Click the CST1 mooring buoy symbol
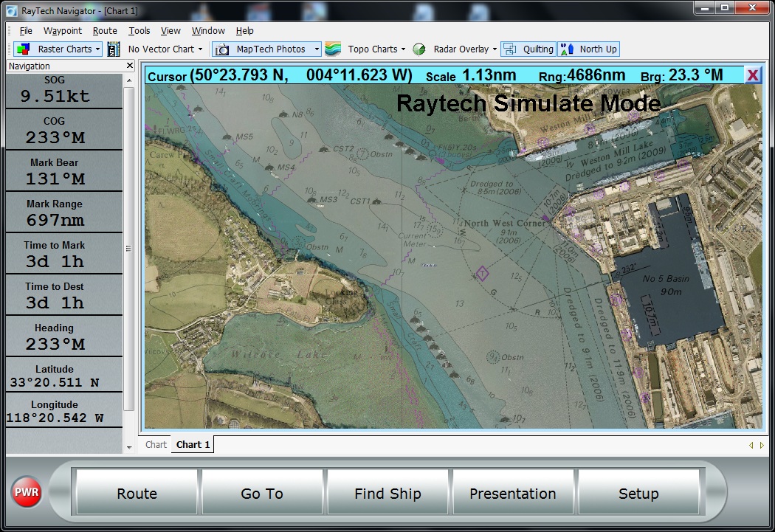This screenshot has width=775, height=532. pyautogui.click(x=376, y=201)
